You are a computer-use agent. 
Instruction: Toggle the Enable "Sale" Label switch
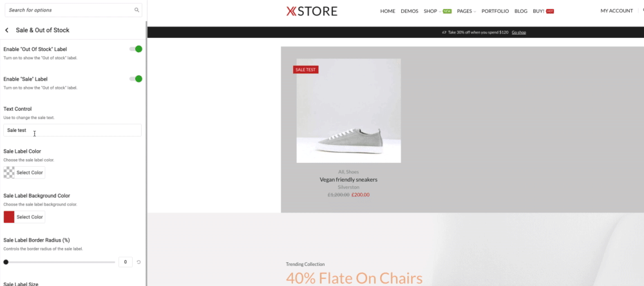[x=136, y=79]
